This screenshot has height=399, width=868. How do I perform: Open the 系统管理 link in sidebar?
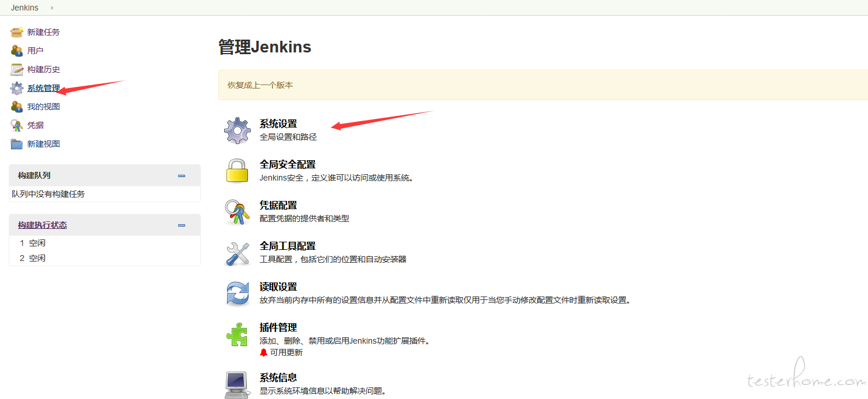point(44,89)
